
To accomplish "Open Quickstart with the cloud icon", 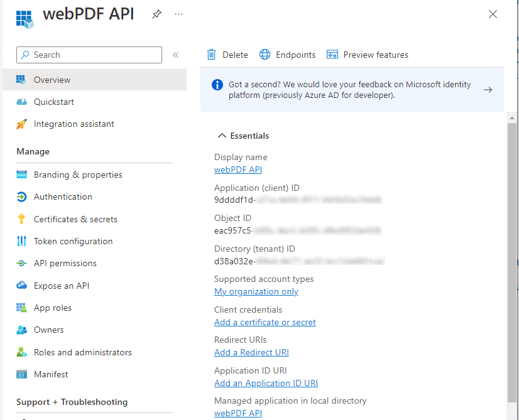I will (22, 102).
